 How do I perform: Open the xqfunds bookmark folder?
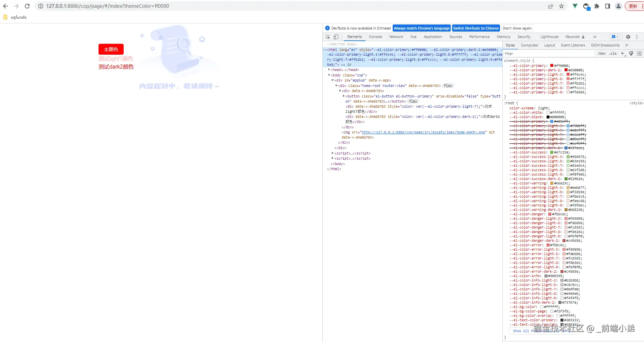click(x=15, y=17)
